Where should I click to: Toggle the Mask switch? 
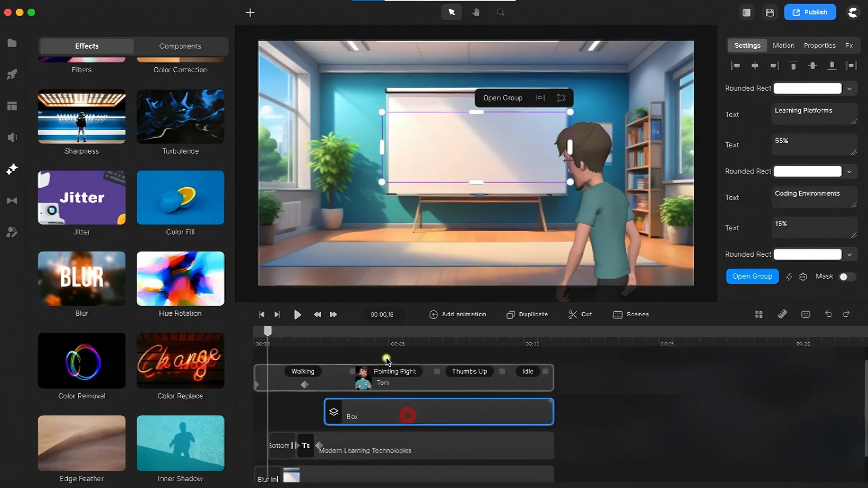(x=847, y=277)
